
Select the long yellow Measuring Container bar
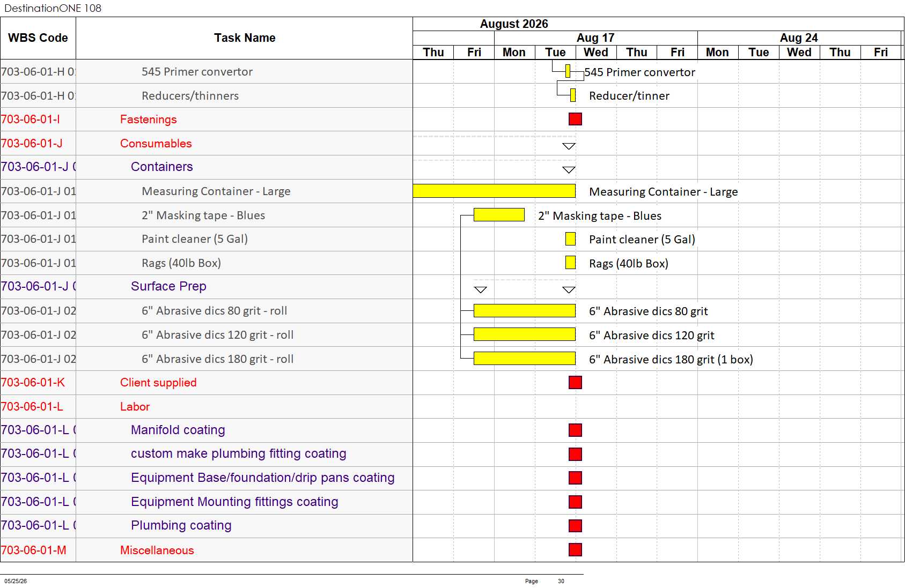(494, 191)
